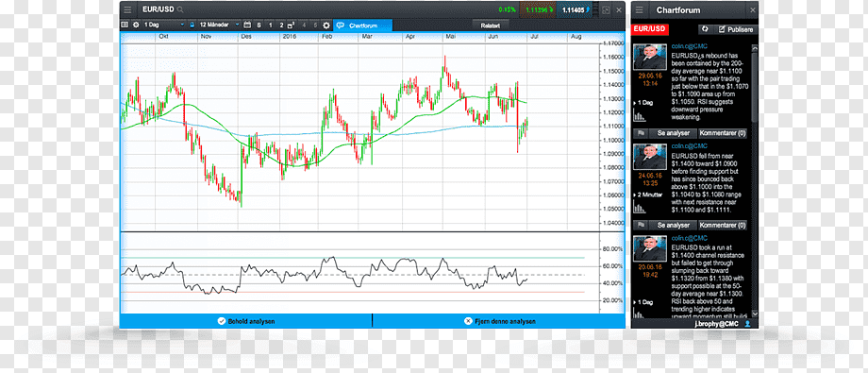Image resolution: width=868 pixels, height=373 pixels.
Task: Click the magnifier search icon beside EUR/USD
Action: pos(180,10)
